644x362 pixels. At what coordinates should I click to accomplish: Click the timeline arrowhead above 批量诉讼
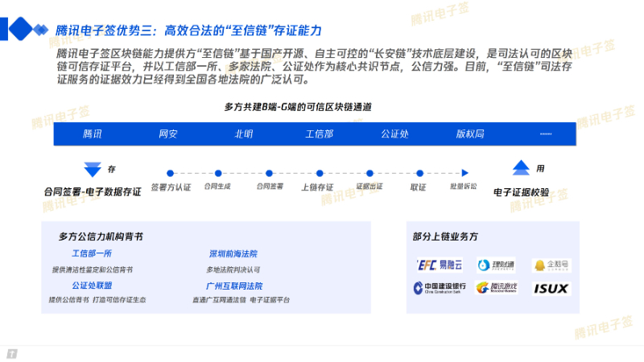point(464,173)
